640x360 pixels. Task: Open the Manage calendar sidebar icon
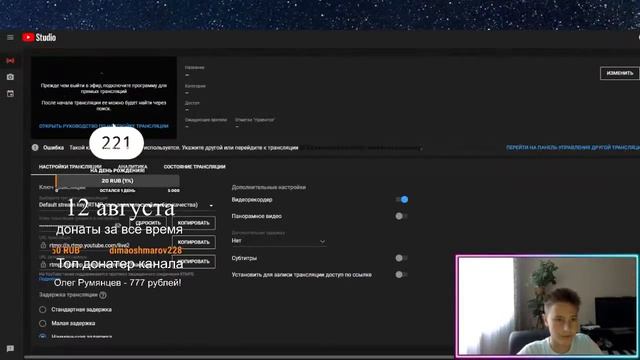coord(10,93)
